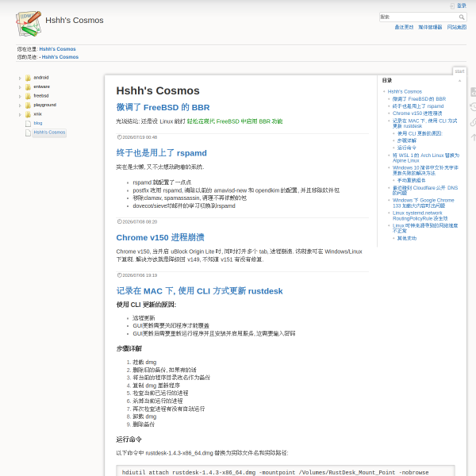Image resolution: width=476 pixels, height=476 pixels.
Task: Open old revisions via clock icon
Action: tap(474, 107)
